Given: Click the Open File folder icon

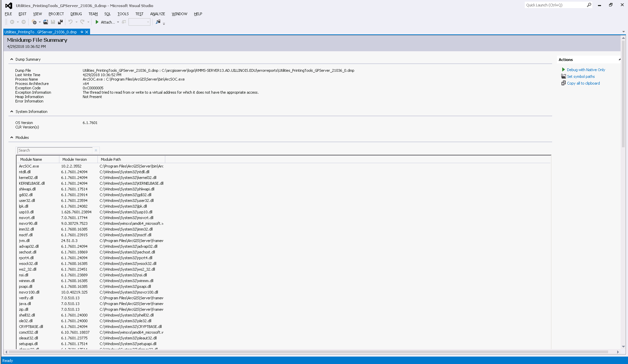Looking at the screenshot, I should 46,22.
